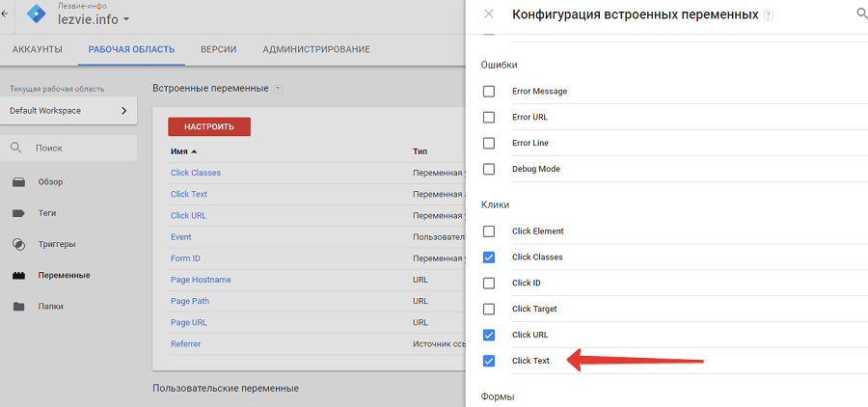Click the search magnifier in configuration panel
The height and width of the screenshot is (407, 868).
[x=860, y=14]
